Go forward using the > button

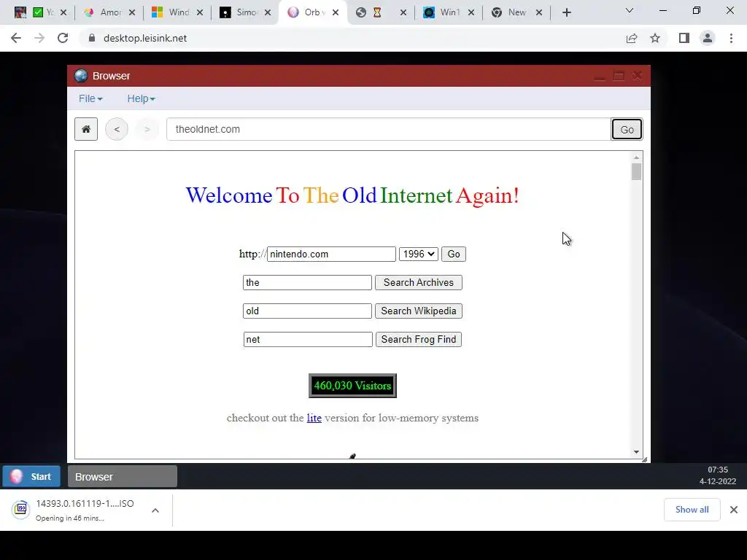(x=147, y=129)
